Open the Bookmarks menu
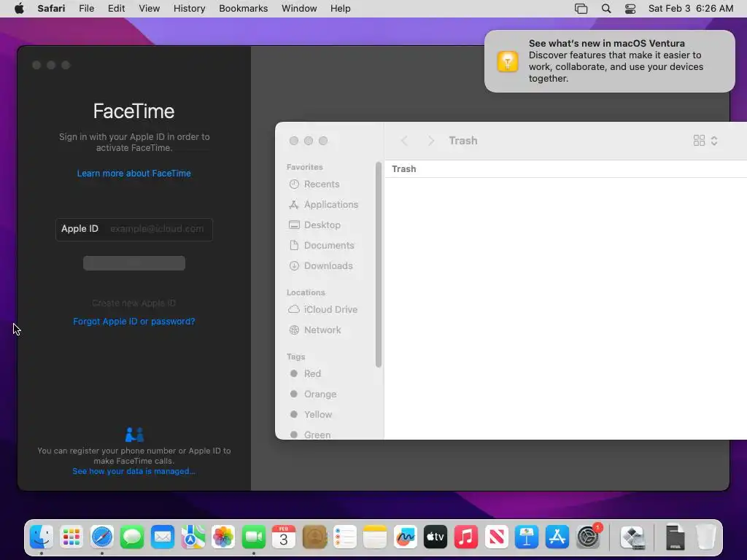Viewport: 747px width, 560px height. click(x=244, y=9)
